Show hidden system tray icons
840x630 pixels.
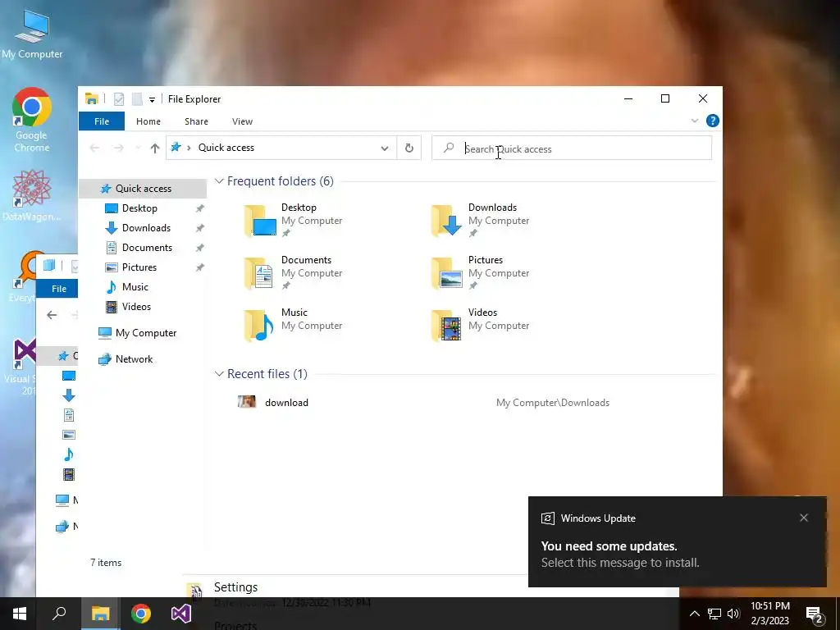(x=694, y=614)
